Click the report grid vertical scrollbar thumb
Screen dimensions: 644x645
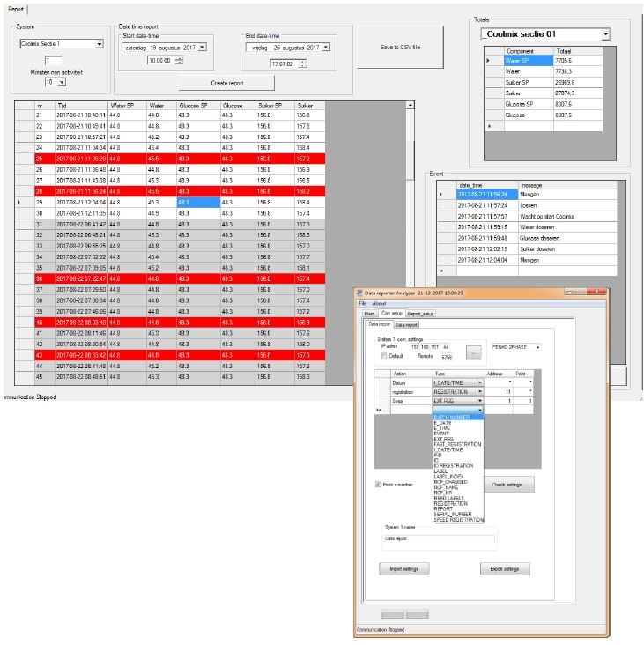pos(410,159)
